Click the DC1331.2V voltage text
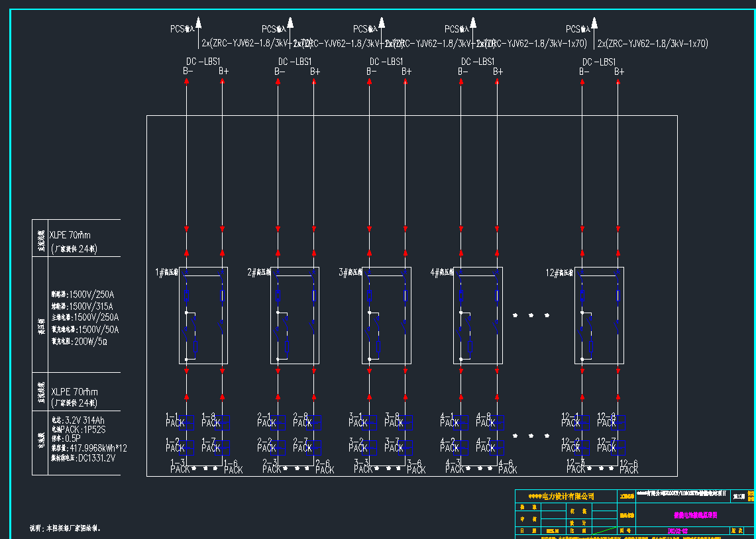 (x=96, y=458)
